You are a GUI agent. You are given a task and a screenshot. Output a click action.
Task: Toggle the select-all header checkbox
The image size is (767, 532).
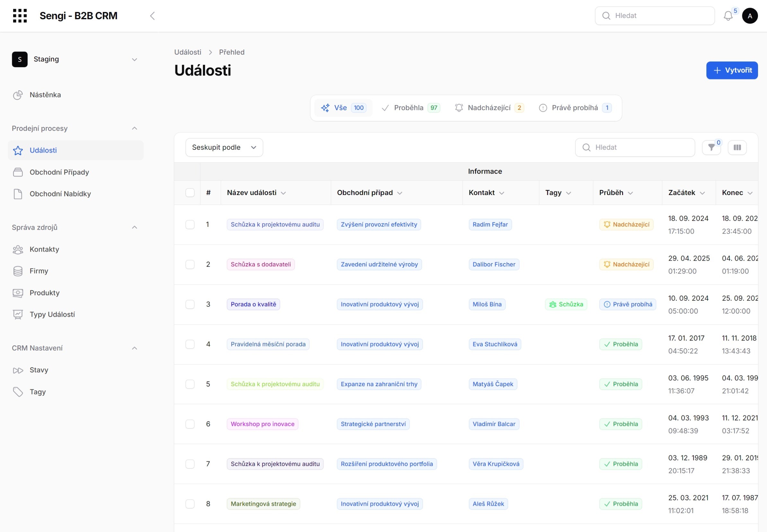190,193
